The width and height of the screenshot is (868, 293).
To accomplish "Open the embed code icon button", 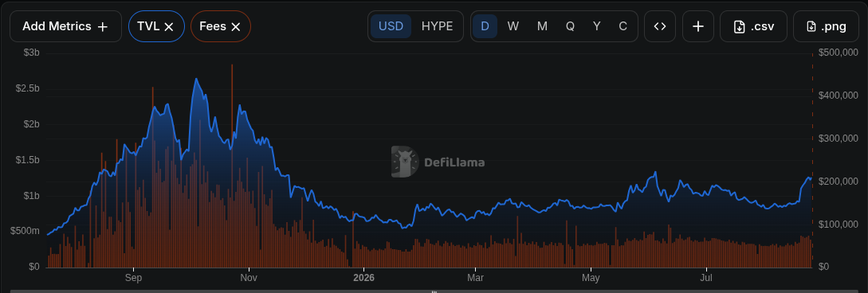I will pyautogui.click(x=660, y=26).
